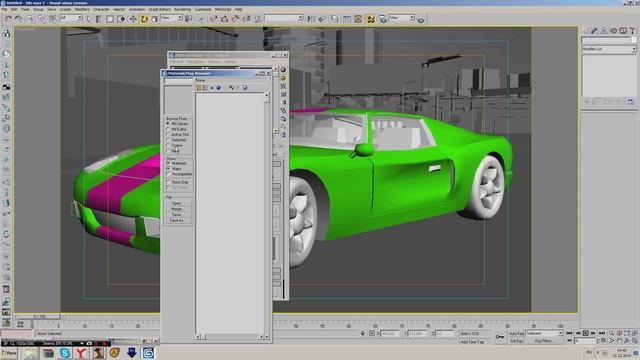Open the render type View dropdown
The image size is (640, 360).
point(402,18)
